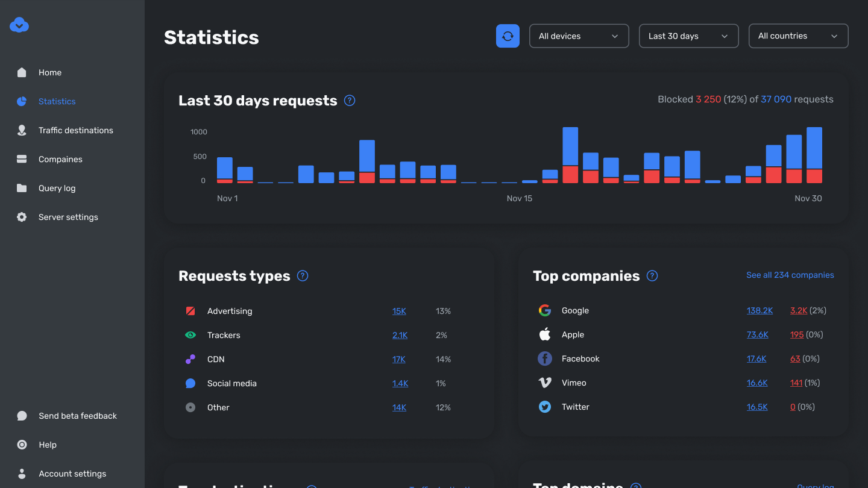This screenshot has height=488, width=868.
Task: Click Google's 3.2K blocked requests link
Action: [798, 311]
